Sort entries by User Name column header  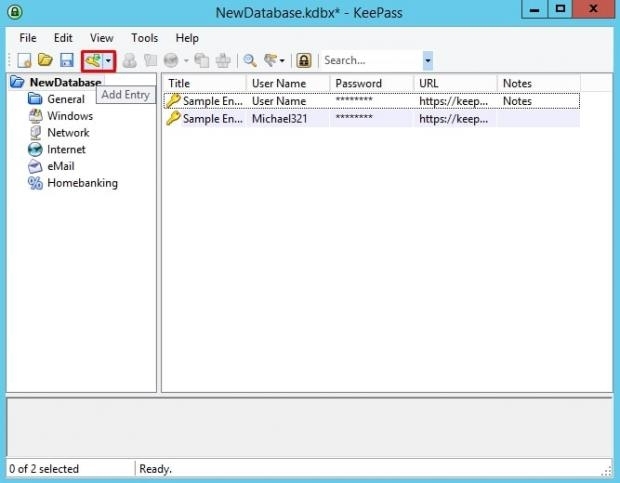tap(288, 83)
